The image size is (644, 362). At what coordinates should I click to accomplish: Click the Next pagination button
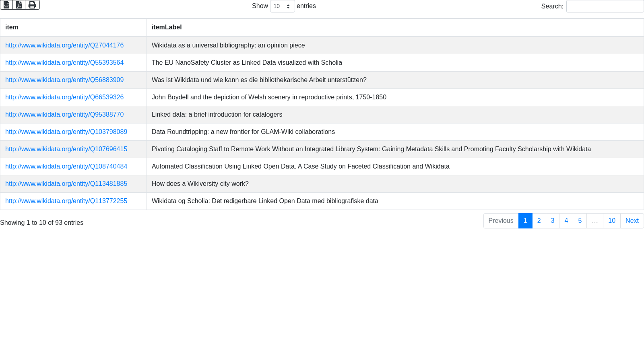[632, 221]
